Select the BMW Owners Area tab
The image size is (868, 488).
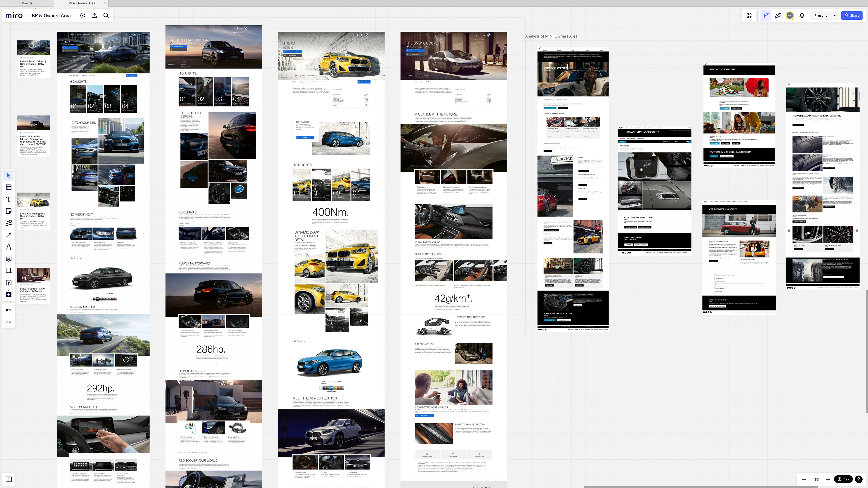(81, 3)
